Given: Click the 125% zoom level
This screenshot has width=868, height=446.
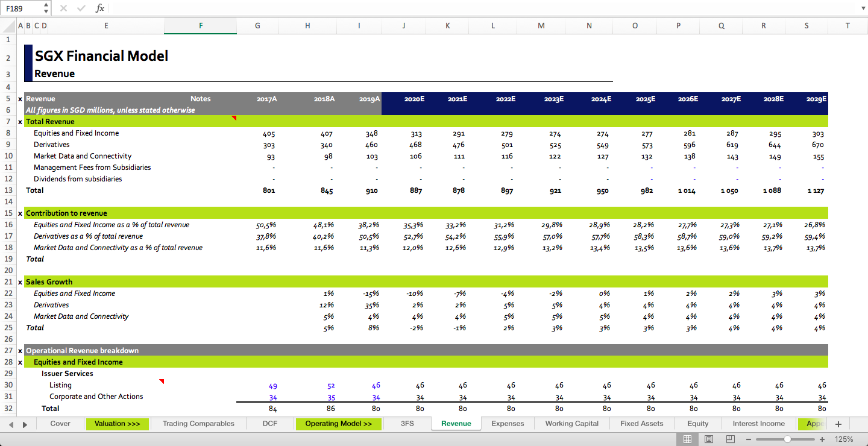Looking at the screenshot, I should coord(844,439).
